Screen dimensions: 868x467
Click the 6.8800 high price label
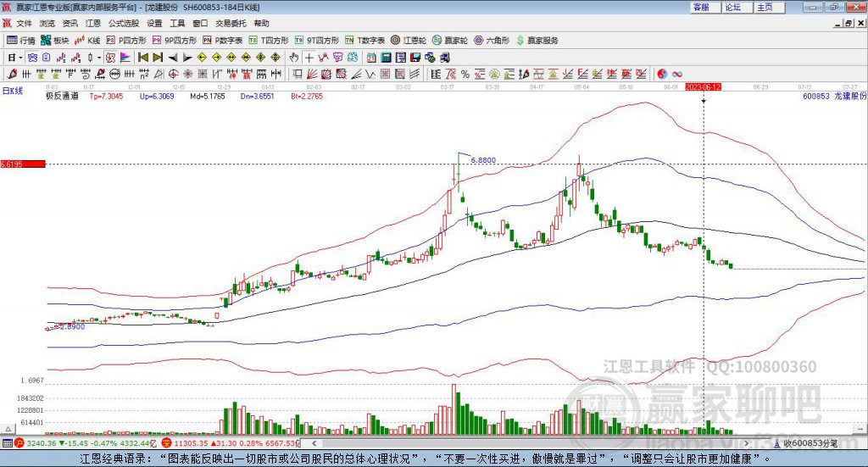[483, 160]
